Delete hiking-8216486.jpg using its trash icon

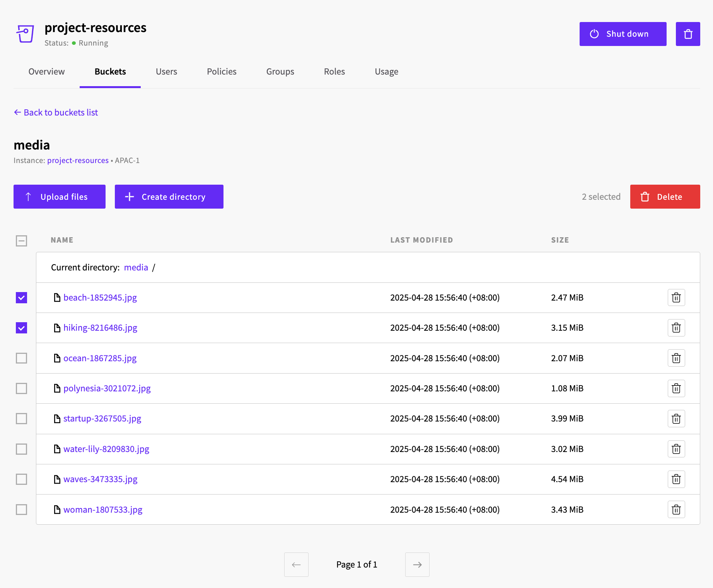(x=676, y=328)
